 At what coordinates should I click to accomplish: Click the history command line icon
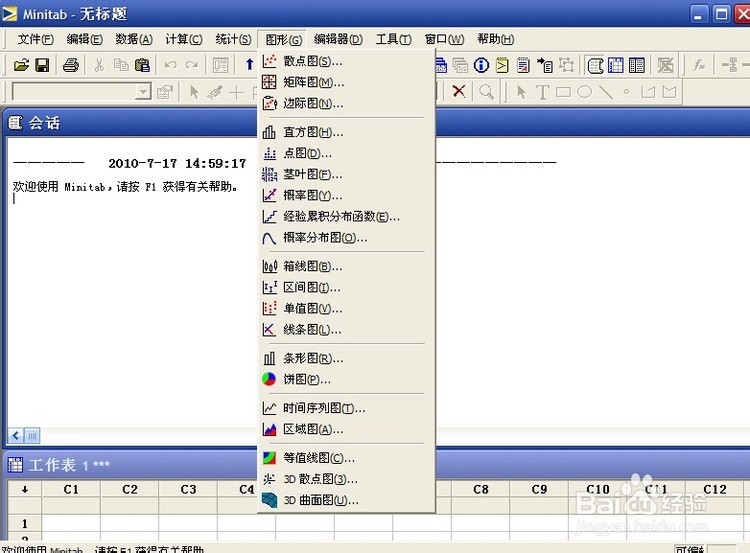point(502,65)
